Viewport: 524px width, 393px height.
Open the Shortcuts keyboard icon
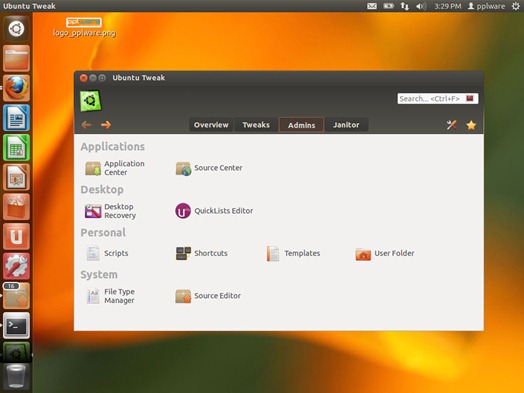coord(183,253)
